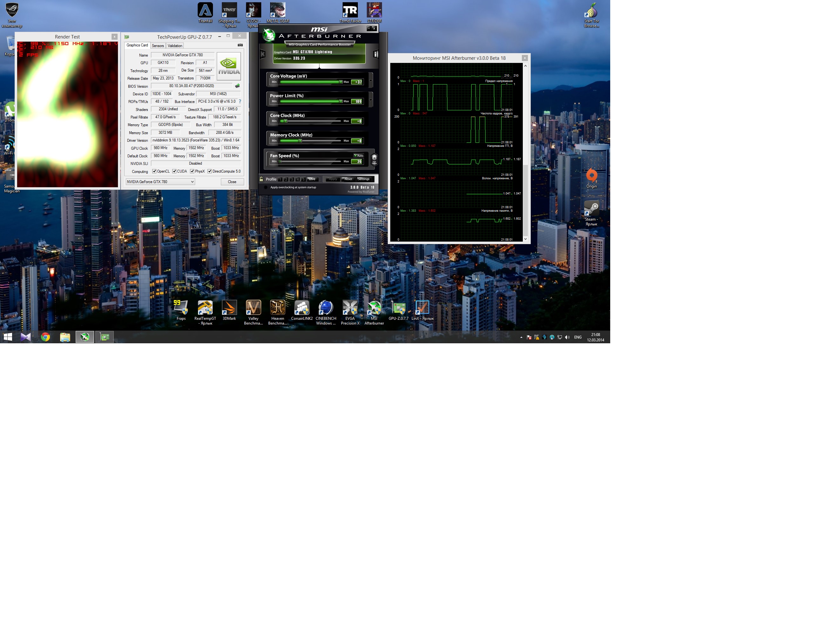Click the Apply button in Afterburner
Viewport: 840px width, 630px height.
point(333,179)
